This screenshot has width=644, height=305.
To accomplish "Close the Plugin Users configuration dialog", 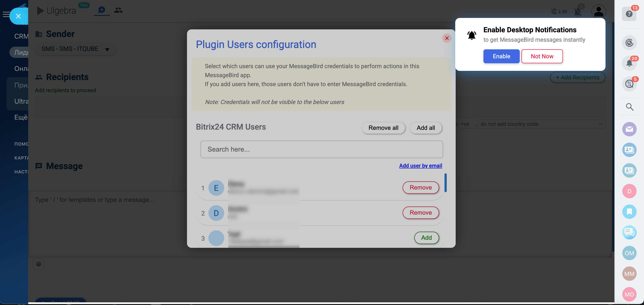I will (447, 38).
